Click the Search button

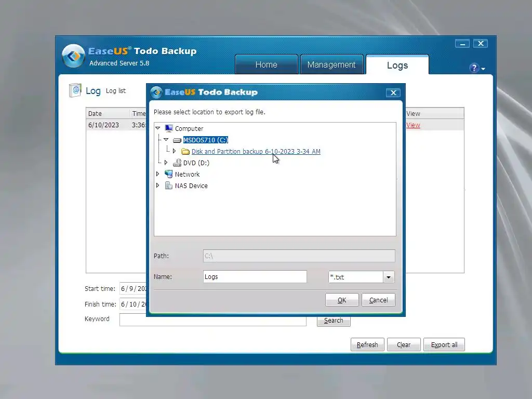pyautogui.click(x=334, y=321)
